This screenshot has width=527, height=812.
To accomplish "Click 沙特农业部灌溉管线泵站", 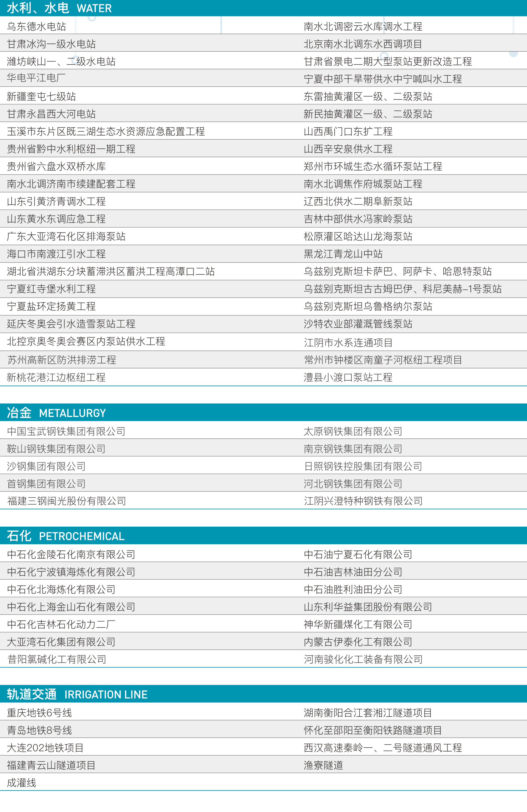I will (358, 324).
